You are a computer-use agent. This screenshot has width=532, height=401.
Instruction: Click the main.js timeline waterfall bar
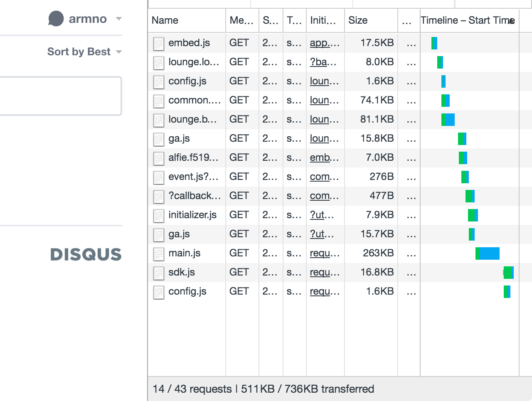click(488, 253)
